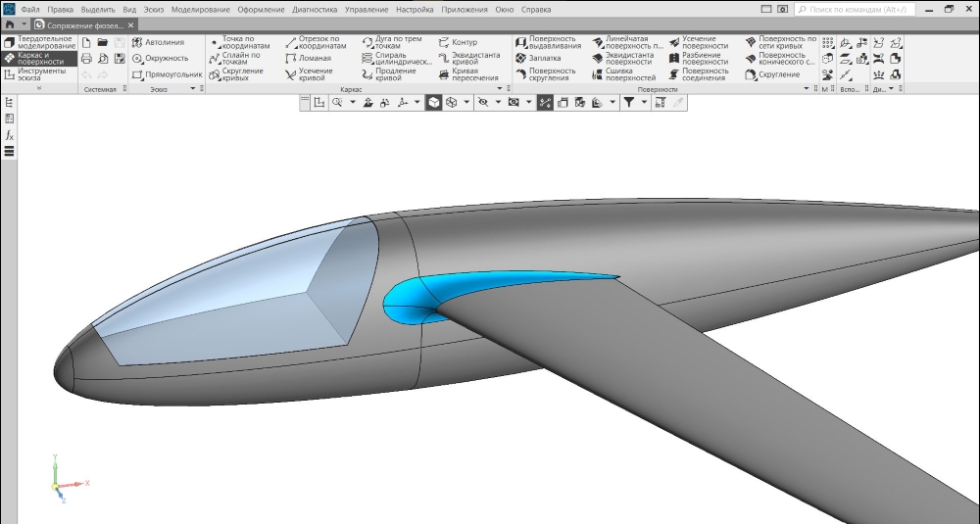Viewport: 980px width, 524px height.
Task: Choose Отрезок по координатам tool
Action: point(316,42)
